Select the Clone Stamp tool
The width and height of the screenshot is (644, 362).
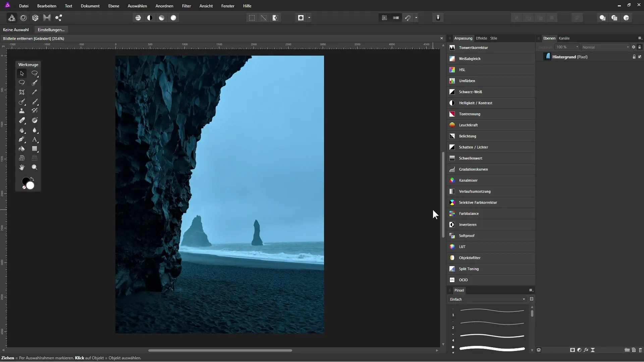pyautogui.click(x=22, y=111)
